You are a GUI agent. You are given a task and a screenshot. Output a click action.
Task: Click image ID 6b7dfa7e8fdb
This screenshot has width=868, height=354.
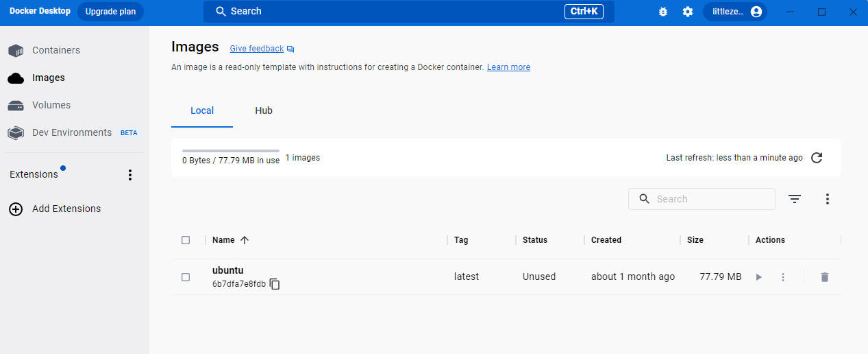tap(239, 284)
